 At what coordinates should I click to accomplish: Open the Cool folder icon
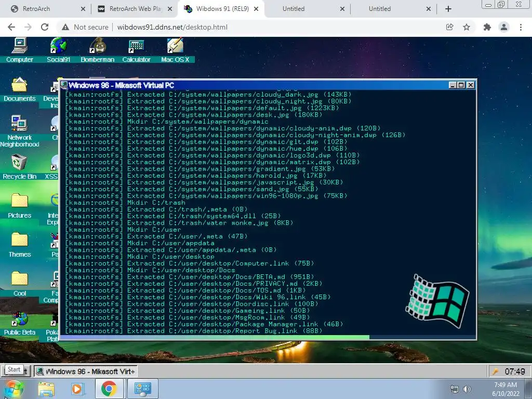[x=19, y=284]
